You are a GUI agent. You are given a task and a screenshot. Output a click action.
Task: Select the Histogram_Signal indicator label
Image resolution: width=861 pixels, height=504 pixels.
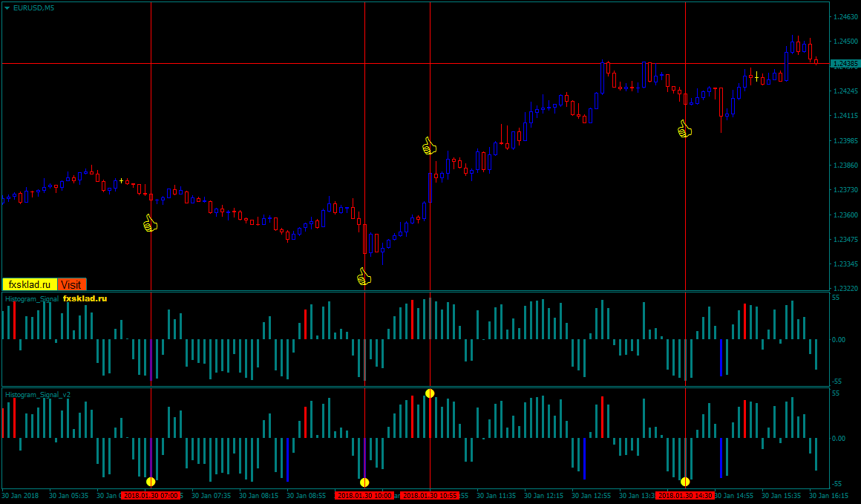click(x=32, y=298)
